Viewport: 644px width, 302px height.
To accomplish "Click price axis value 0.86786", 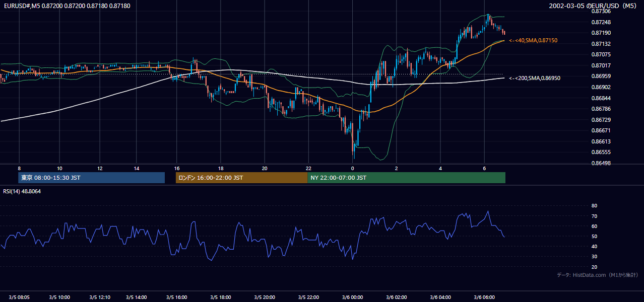I will coord(601,109).
